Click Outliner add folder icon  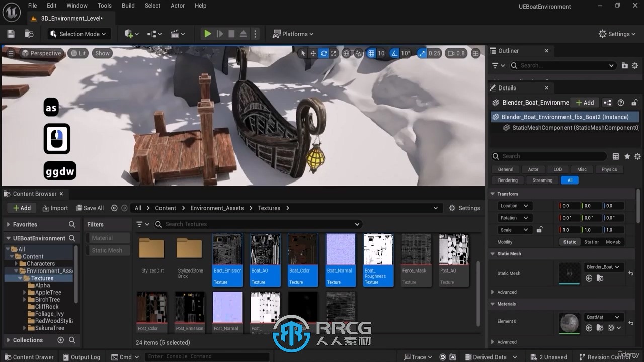pos(625,65)
